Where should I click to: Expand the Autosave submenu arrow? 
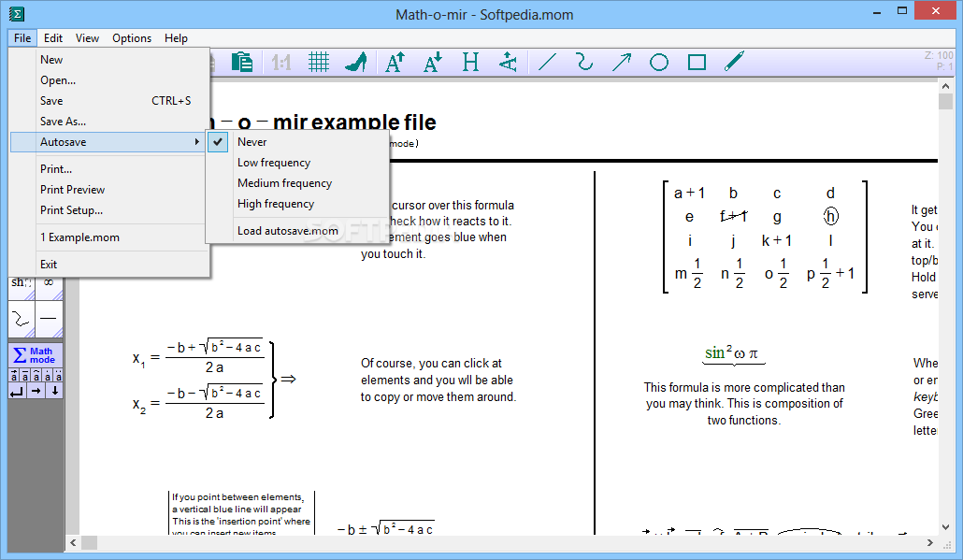(x=196, y=142)
